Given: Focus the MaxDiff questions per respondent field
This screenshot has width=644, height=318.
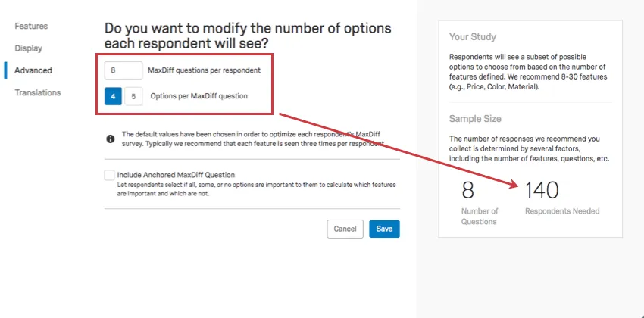Looking at the screenshot, I should coord(123,70).
